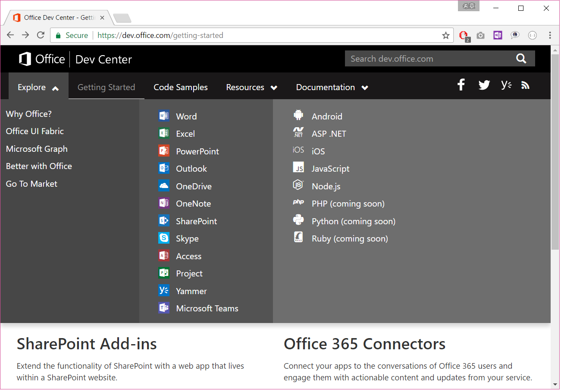
Task: Reload the page with the refresh button
Action: 41,35
